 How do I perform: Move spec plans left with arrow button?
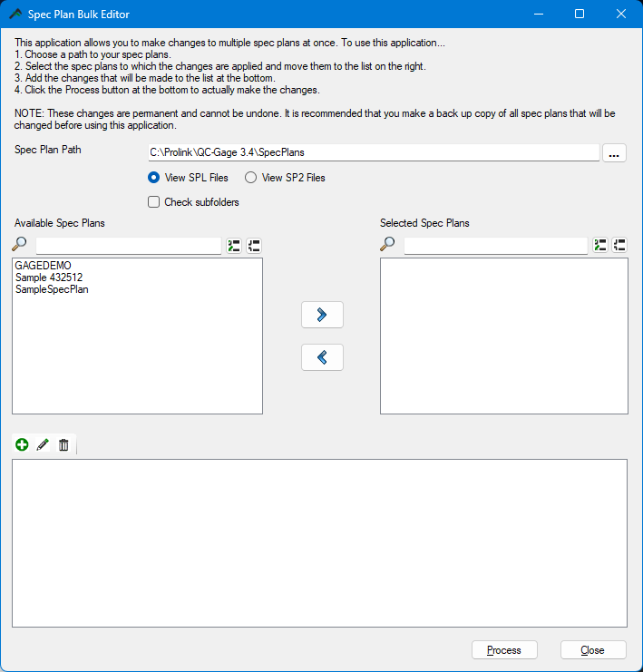[x=322, y=357]
